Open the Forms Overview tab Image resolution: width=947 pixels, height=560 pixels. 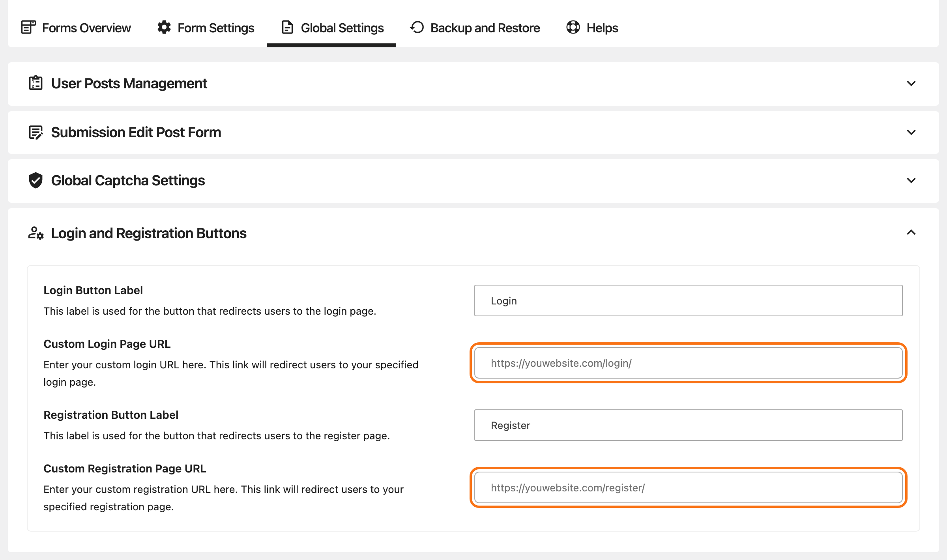[x=76, y=28]
